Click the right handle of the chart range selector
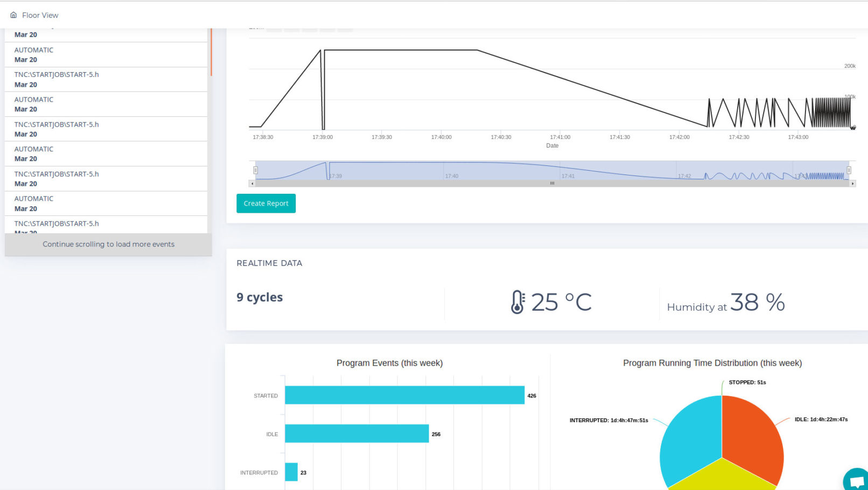868x490 pixels. pos(849,170)
